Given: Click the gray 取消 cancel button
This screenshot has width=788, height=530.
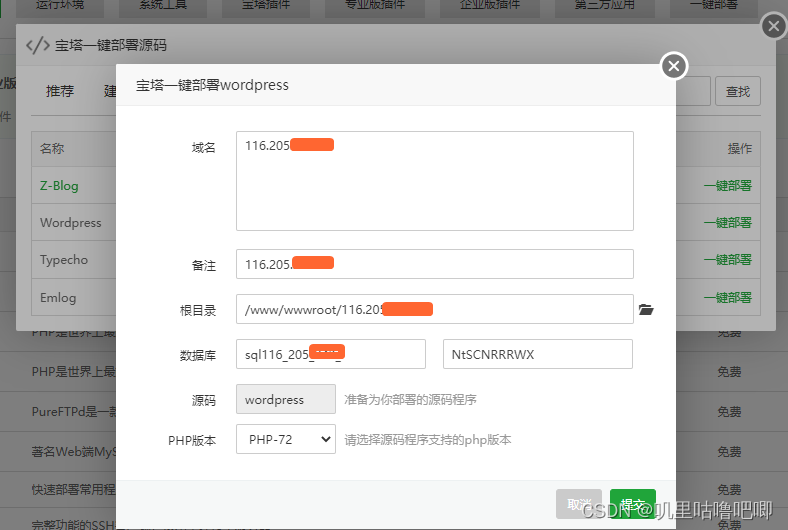Looking at the screenshot, I should click(579, 503).
